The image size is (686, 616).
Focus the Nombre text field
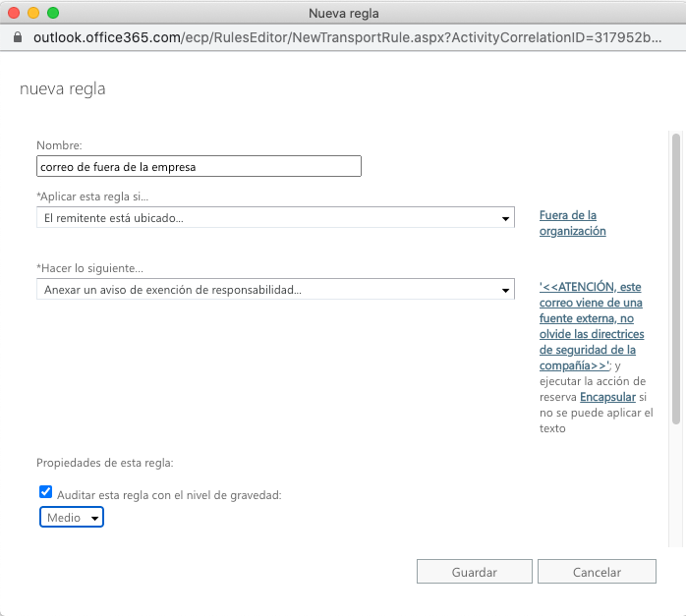tap(199, 166)
